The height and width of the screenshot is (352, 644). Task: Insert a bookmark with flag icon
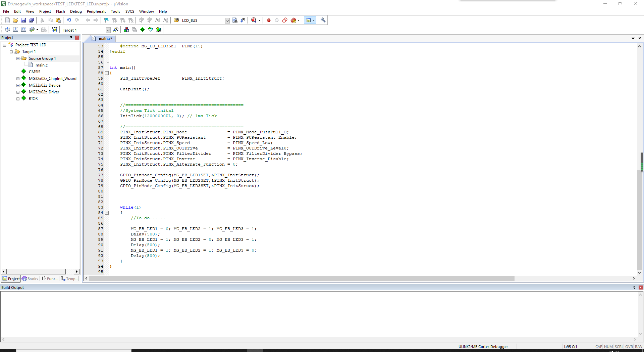coord(107,20)
